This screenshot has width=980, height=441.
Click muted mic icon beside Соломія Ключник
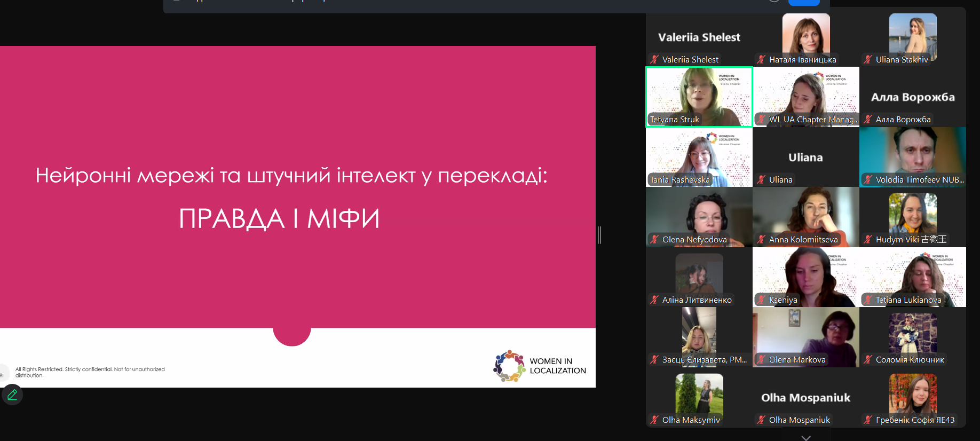[x=868, y=360]
